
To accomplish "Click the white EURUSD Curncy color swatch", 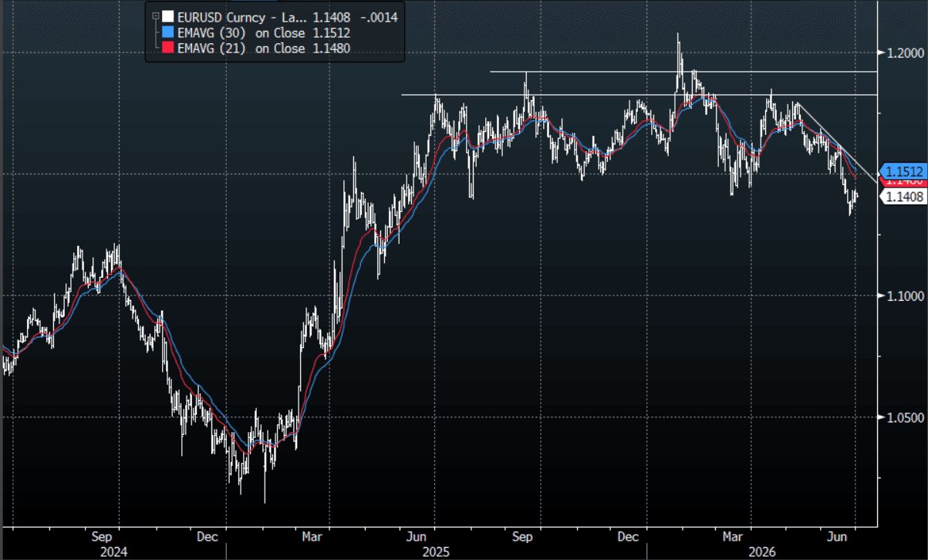I will (167, 17).
